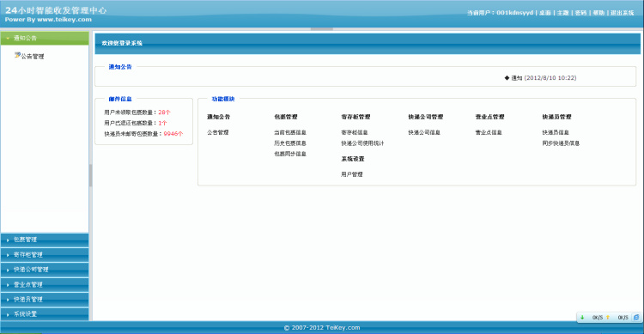Open 用户管理 link under 系统设置
The height and width of the screenshot is (334, 644).
click(x=351, y=174)
